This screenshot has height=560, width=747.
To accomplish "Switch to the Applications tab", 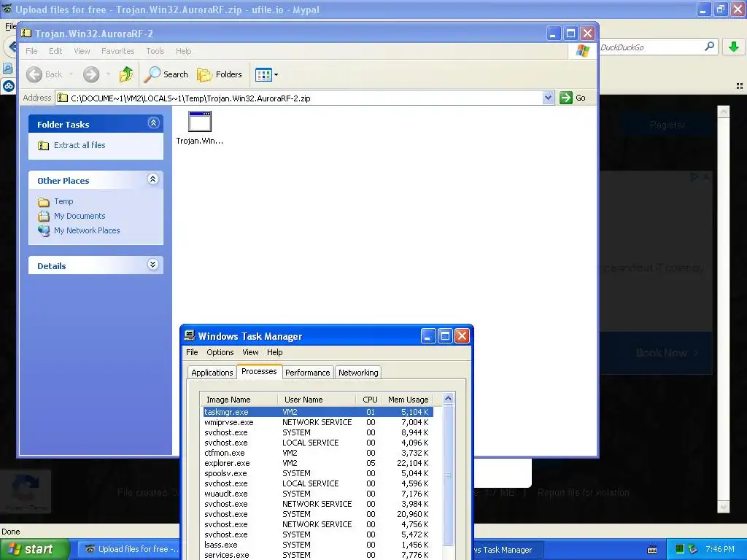I will pyautogui.click(x=212, y=373).
